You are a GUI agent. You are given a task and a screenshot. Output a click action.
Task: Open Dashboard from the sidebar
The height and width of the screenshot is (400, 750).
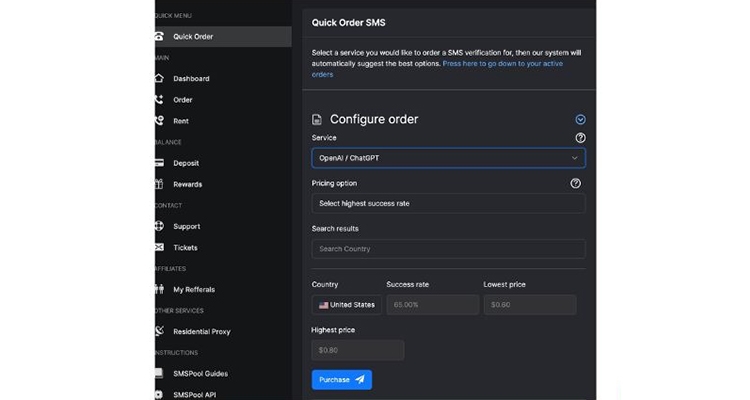coord(191,79)
